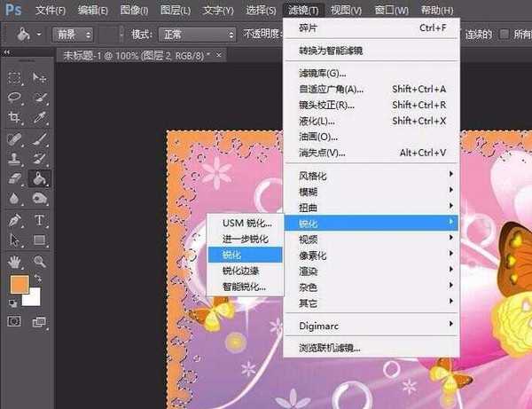The height and width of the screenshot is (409, 532).
Task: Choose 智能锐化... in submenu
Action: 246,287
